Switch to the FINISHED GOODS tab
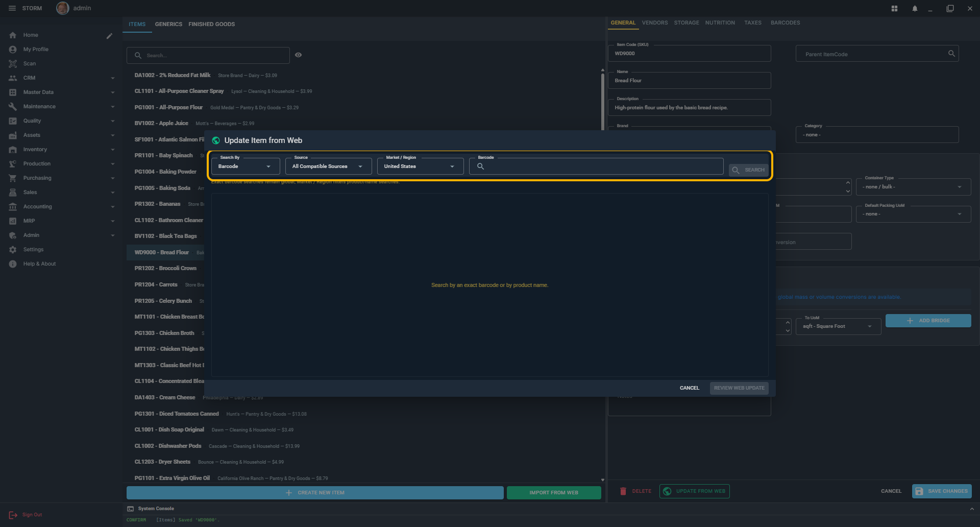The height and width of the screenshot is (527, 980). (x=211, y=25)
